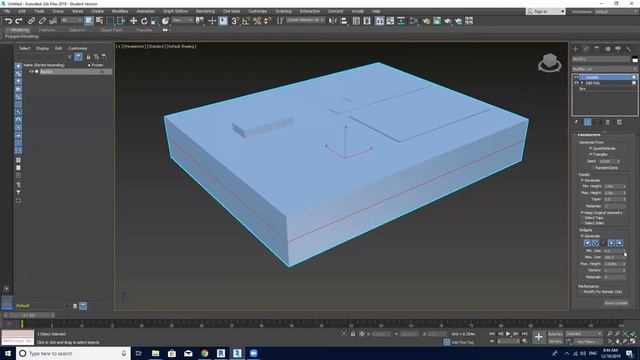Image resolution: width=640 pixels, height=360 pixels.
Task: Open the Schematic View icon
Action: click(401, 21)
